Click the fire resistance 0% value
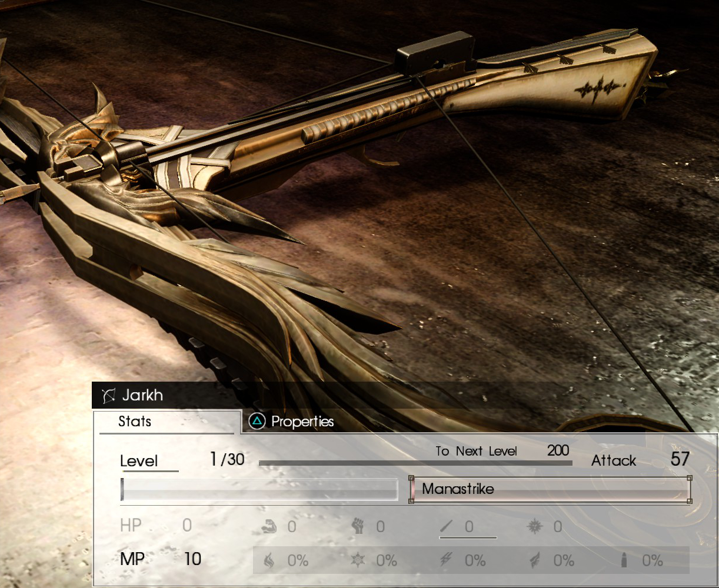The height and width of the screenshot is (588, 719). pyautogui.click(x=298, y=561)
